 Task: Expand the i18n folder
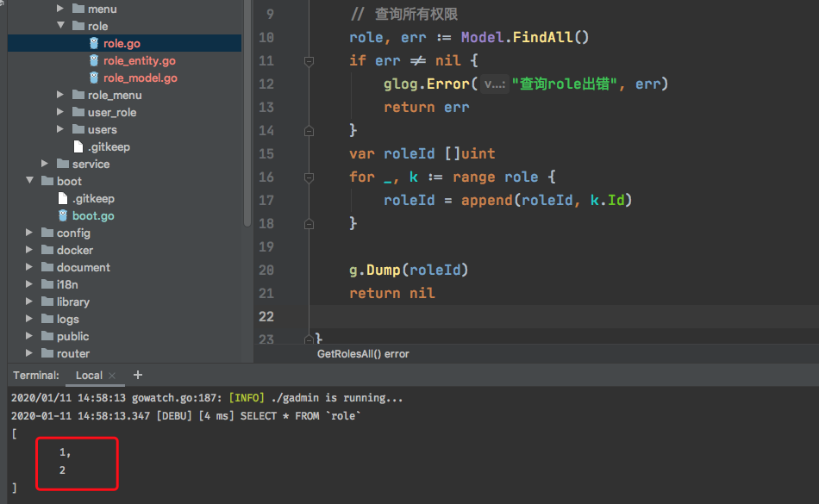click(28, 283)
